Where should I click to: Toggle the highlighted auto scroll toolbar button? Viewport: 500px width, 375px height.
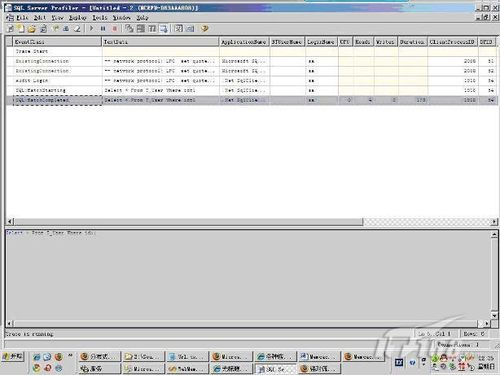tap(164, 29)
